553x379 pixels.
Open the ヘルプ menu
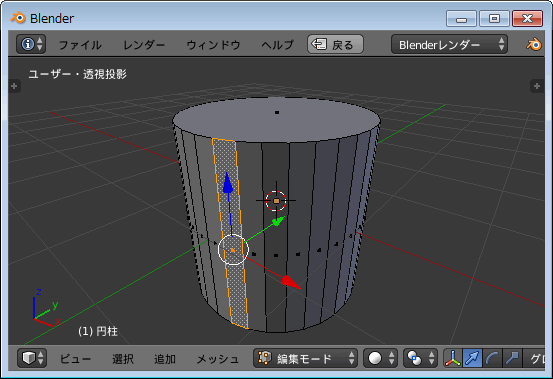point(277,45)
